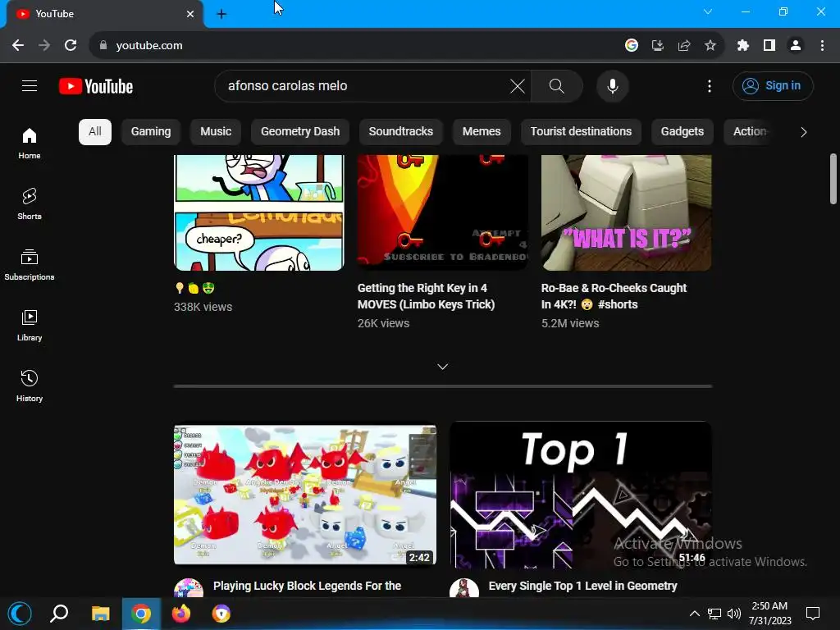Open the taskbar clock and date
The width and height of the screenshot is (840, 630).
click(x=769, y=614)
